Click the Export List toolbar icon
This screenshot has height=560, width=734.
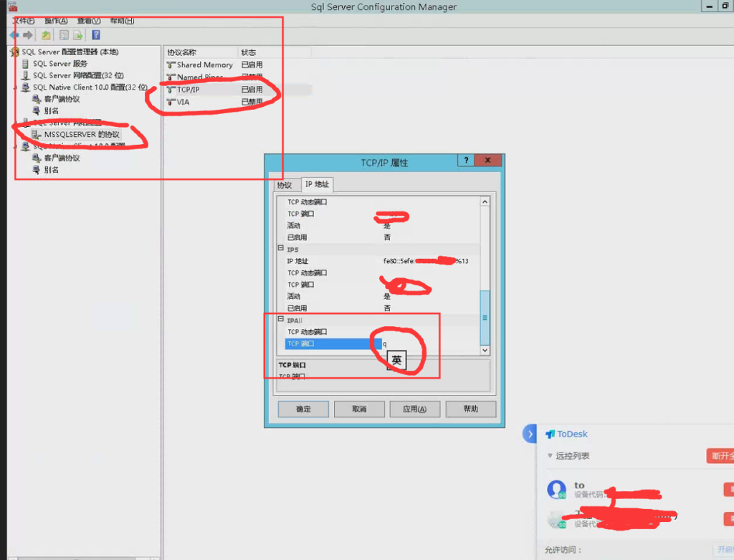tap(77, 34)
